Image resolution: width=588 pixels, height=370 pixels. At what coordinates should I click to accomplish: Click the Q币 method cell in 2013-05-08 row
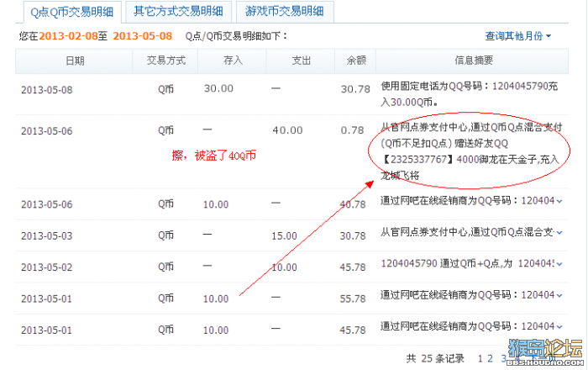point(165,89)
